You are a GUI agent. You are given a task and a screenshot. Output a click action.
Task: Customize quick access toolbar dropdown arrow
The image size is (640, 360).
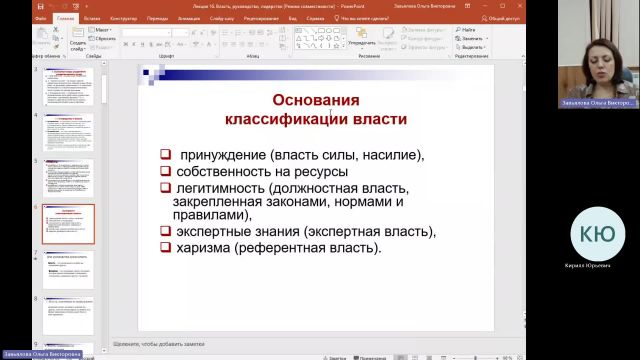click(x=87, y=6)
